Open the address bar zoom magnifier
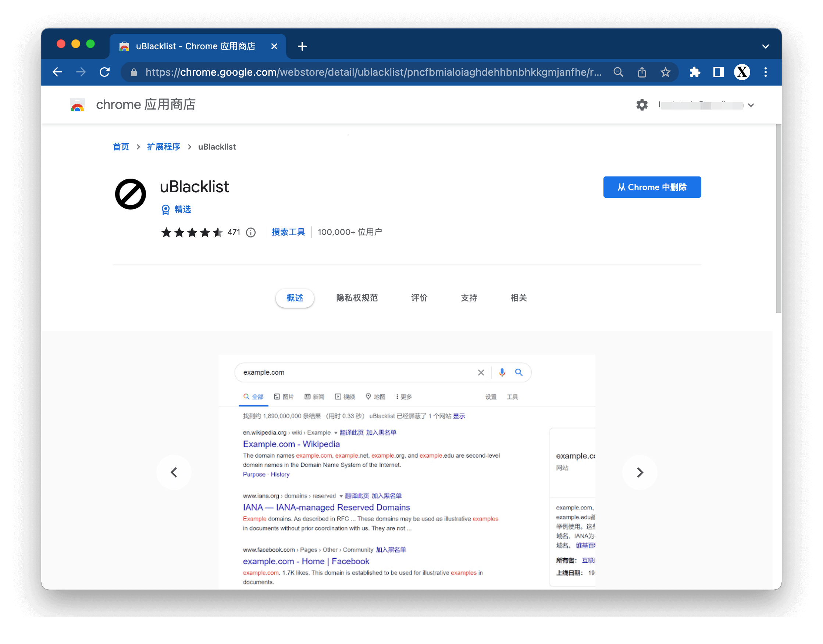The width and height of the screenshot is (823, 644). click(x=618, y=72)
